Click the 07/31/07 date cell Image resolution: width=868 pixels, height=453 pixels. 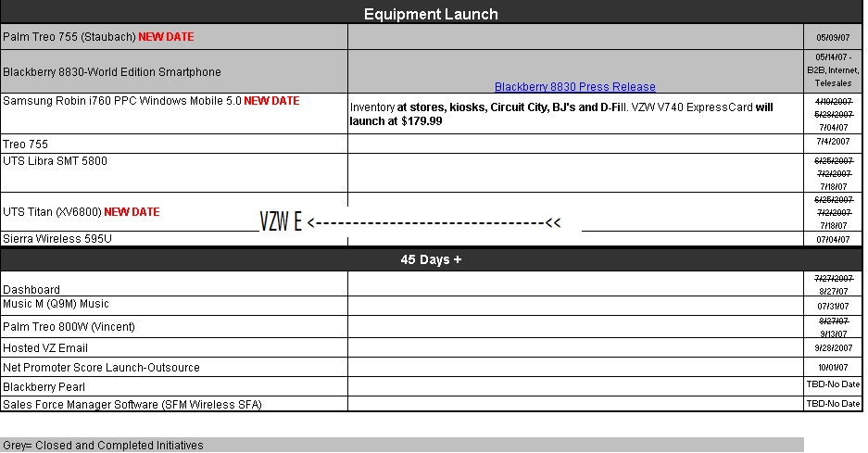click(x=833, y=306)
